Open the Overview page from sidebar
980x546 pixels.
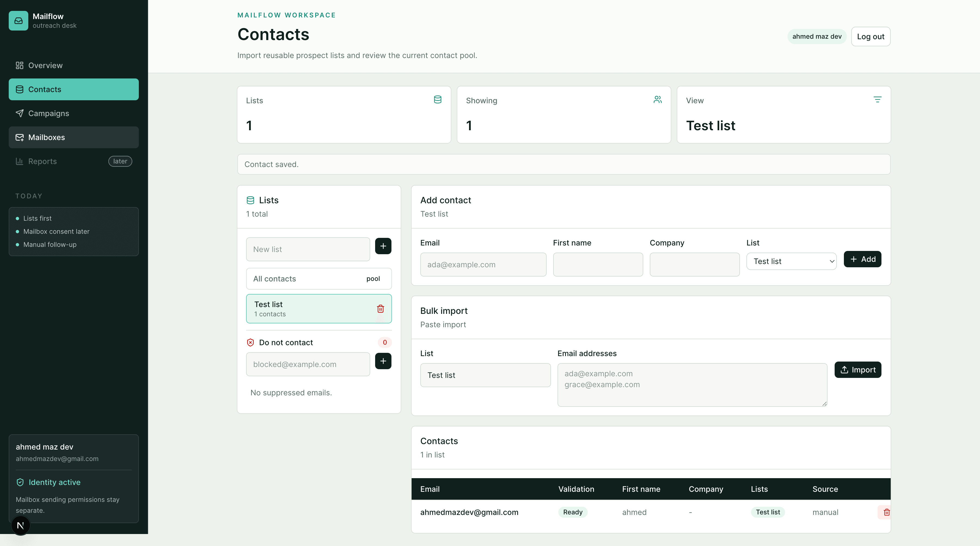(x=73, y=65)
